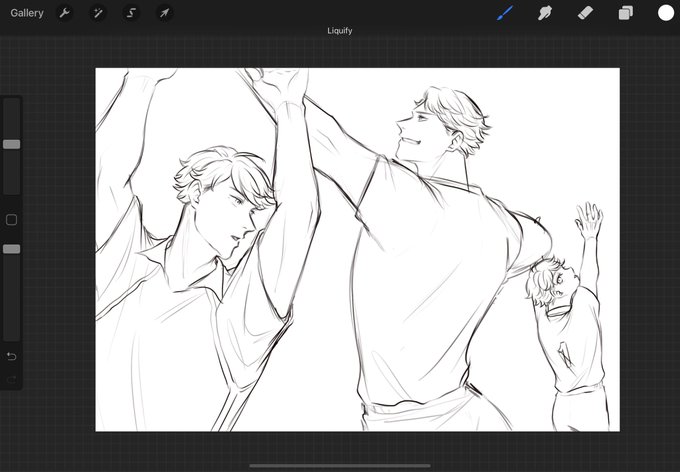680x472 pixels.
Task: Select the Smudge tool
Action: click(x=545, y=13)
